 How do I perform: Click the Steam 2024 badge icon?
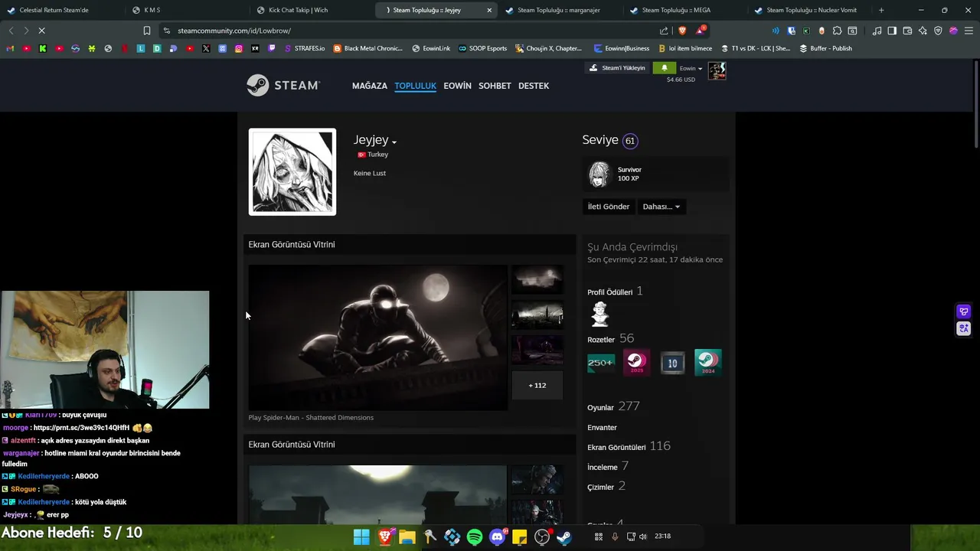coord(708,363)
